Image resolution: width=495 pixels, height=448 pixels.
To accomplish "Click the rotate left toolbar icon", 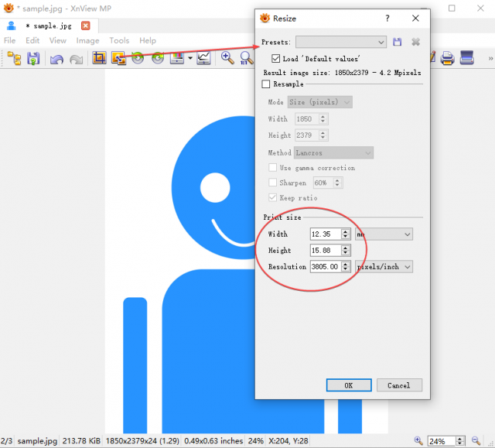I will click(x=138, y=58).
